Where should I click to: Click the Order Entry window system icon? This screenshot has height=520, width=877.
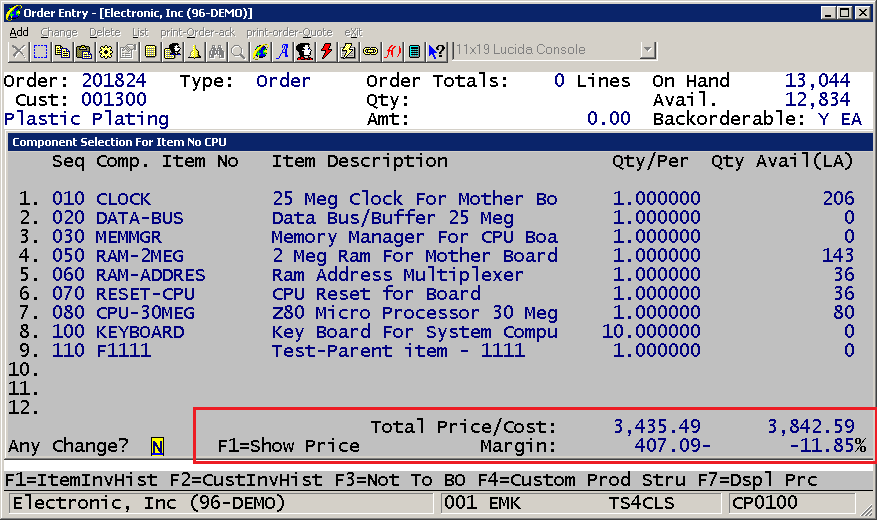click(x=12, y=13)
